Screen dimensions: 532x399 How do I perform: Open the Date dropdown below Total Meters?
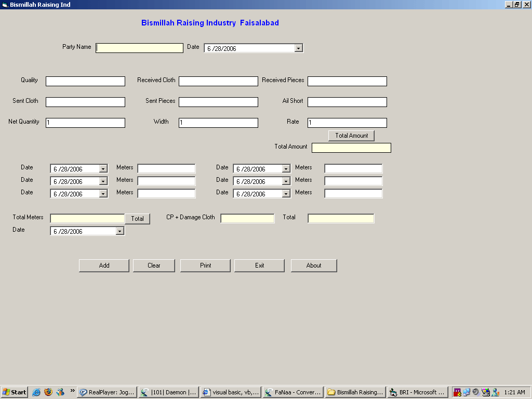coord(120,231)
